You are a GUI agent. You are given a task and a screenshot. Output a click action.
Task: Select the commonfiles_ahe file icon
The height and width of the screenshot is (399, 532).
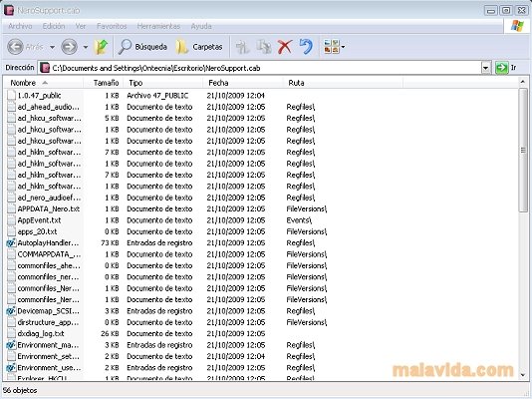[11, 265]
